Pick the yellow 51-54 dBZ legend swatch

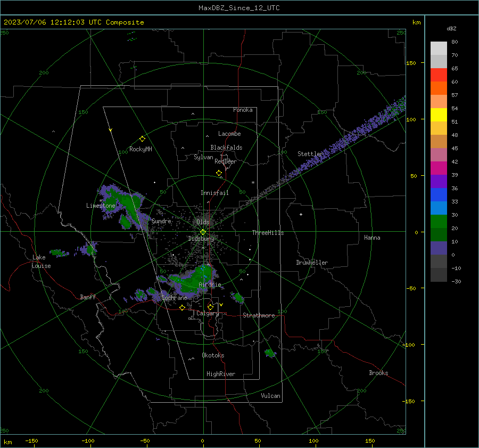click(439, 115)
